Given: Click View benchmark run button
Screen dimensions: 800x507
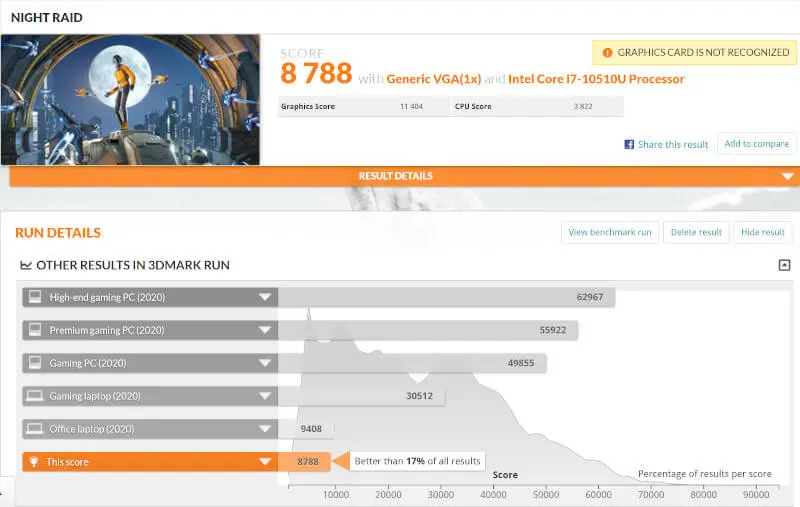Looking at the screenshot, I should (610, 232).
